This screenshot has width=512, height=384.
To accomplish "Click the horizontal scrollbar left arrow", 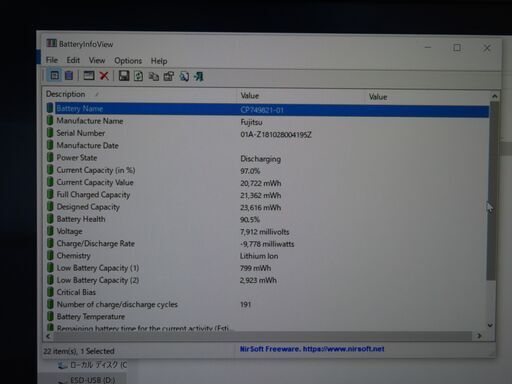I will click(48, 336).
